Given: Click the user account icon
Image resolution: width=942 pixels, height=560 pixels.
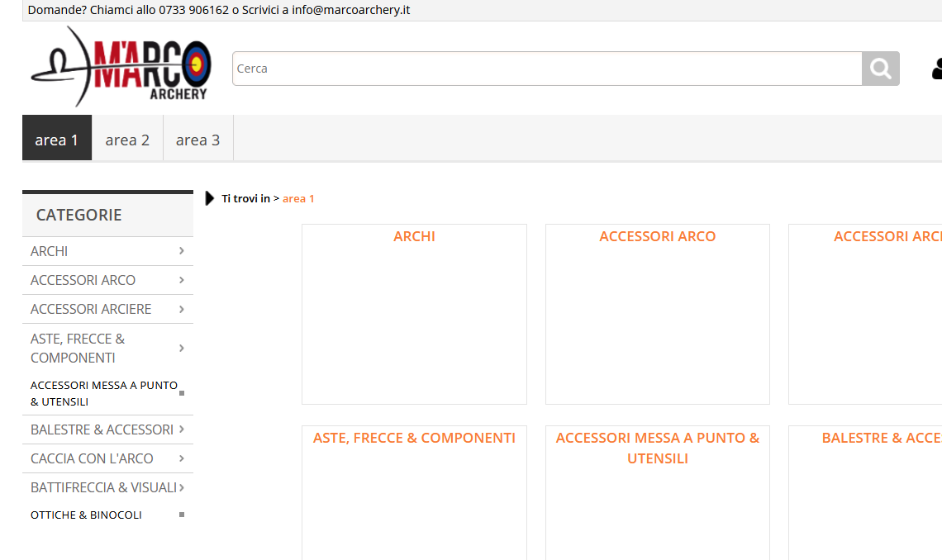Looking at the screenshot, I should click(937, 69).
